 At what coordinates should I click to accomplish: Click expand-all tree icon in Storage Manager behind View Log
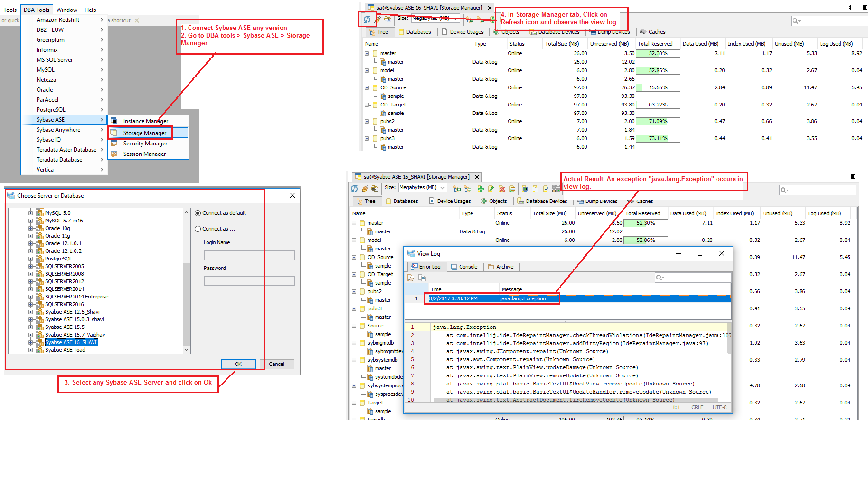pyautogui.click(x=457, y=189)
